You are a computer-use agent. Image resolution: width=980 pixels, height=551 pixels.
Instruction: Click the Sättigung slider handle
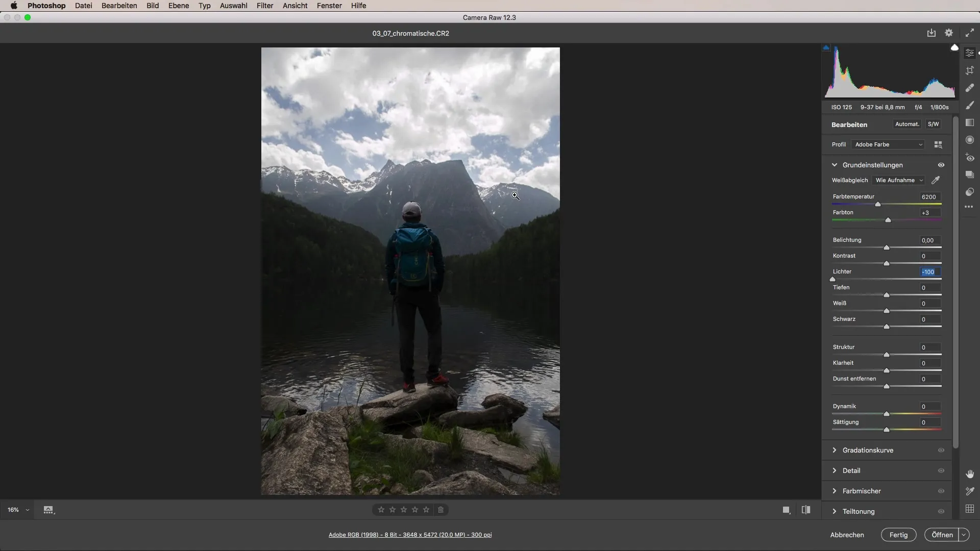[x=887, y=430]
